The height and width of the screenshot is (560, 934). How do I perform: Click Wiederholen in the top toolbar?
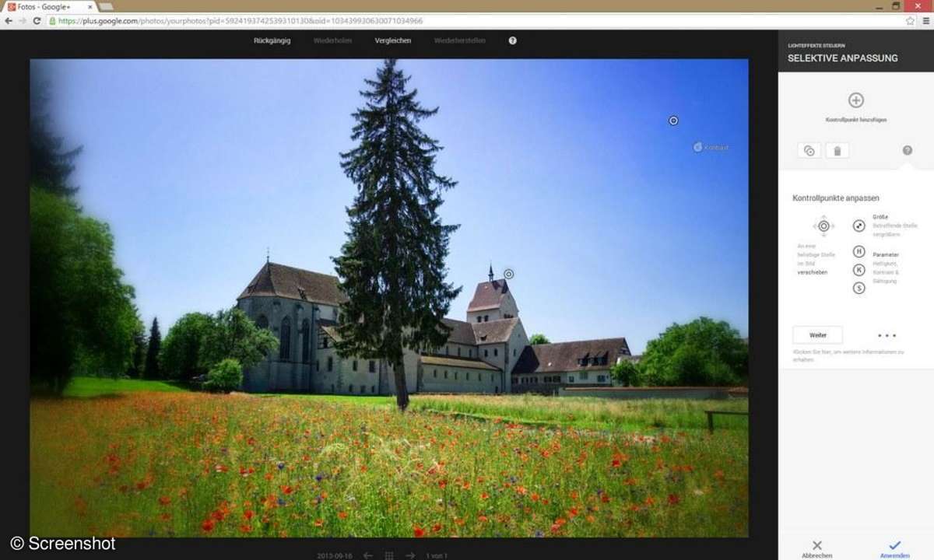click(x=332, y=40)
